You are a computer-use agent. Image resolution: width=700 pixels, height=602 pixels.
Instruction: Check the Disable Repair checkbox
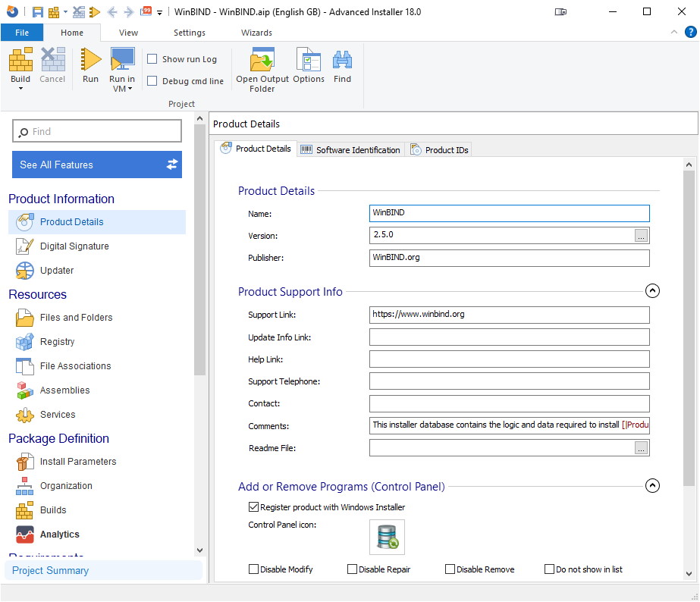click(352, 569)
